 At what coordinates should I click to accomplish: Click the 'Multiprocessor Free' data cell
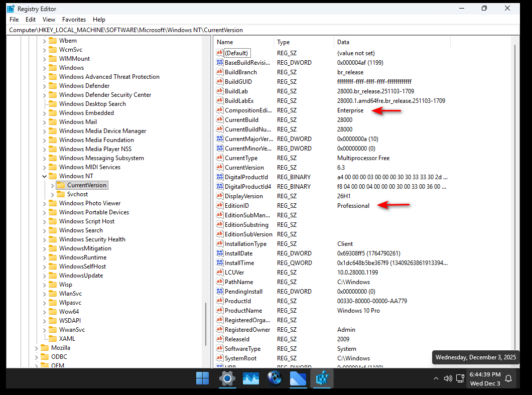[x=363, y=158]
